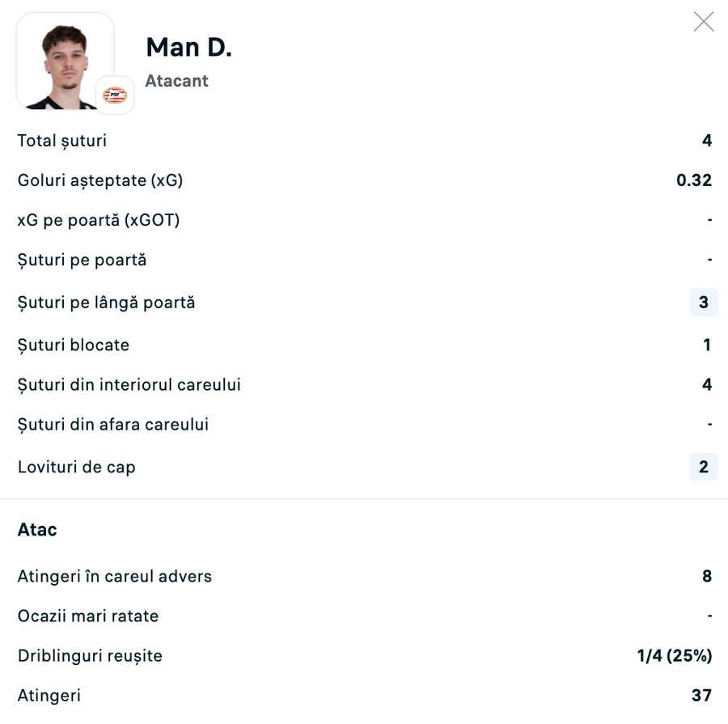728x724 pixels.
Task: Close the player statistics popup
Action: 703,22
